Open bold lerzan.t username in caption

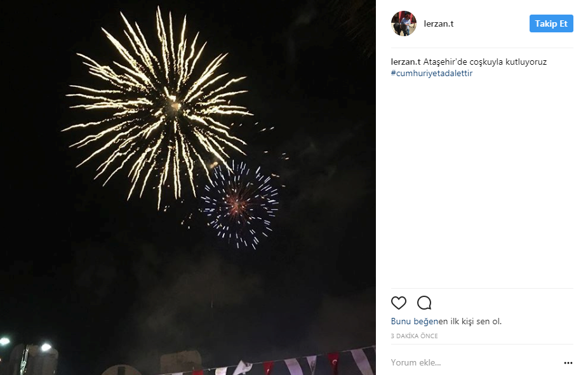(x=406, y=62)
